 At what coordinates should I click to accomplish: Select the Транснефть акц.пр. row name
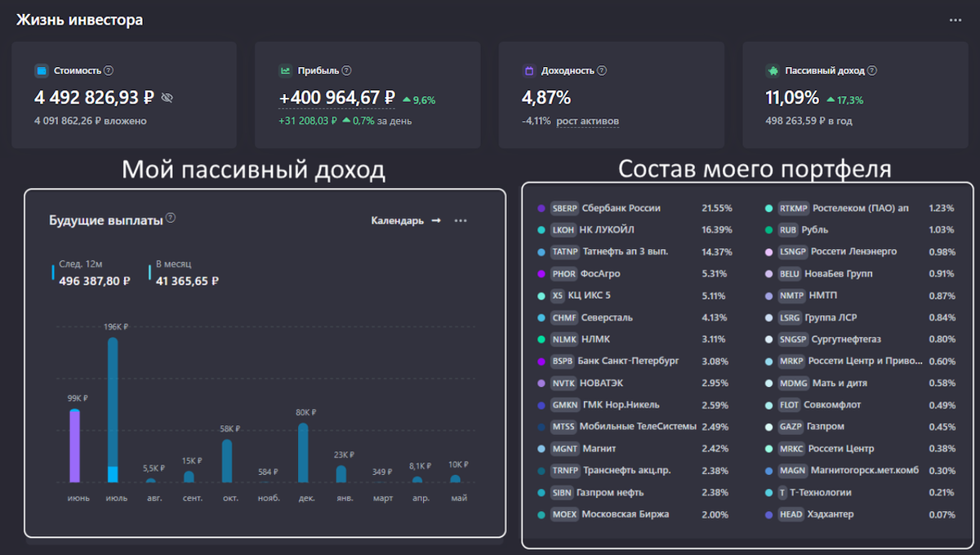coord(629,470)
